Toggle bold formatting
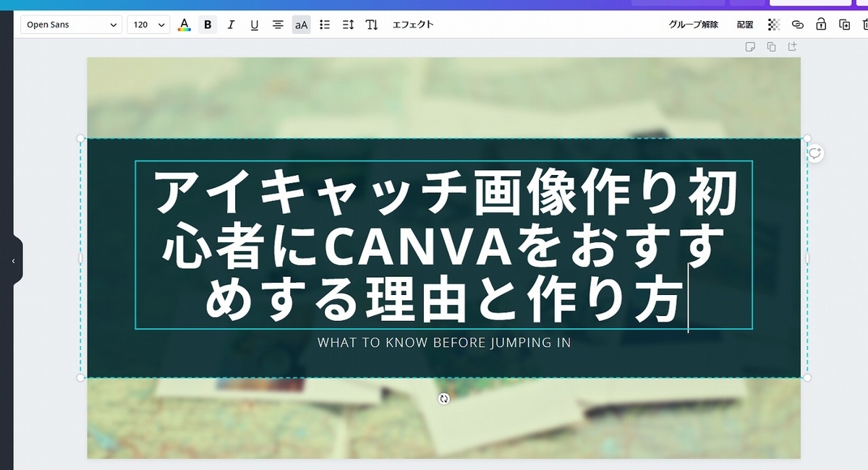The height and width of the screenshot is (470, 868). (208, 25)
